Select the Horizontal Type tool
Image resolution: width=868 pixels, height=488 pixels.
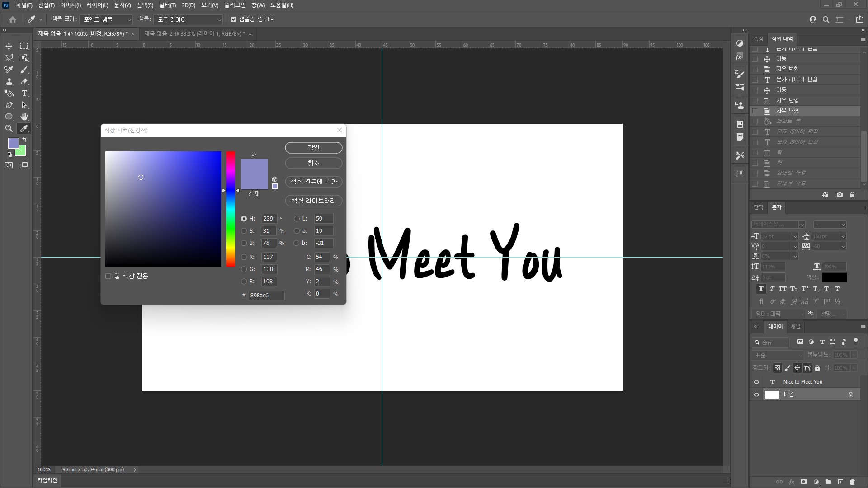[x=24, y=93]
